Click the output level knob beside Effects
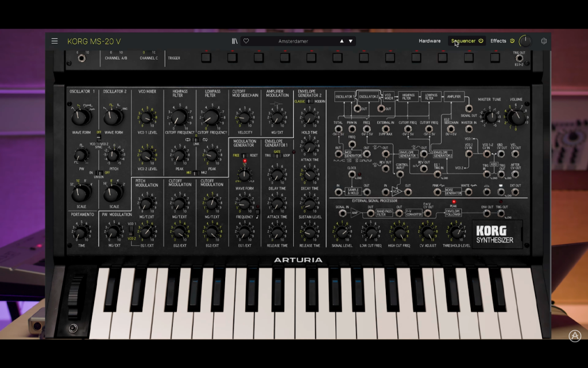The image size is (588, 368). pyautogui.click(x=525, y=41)
